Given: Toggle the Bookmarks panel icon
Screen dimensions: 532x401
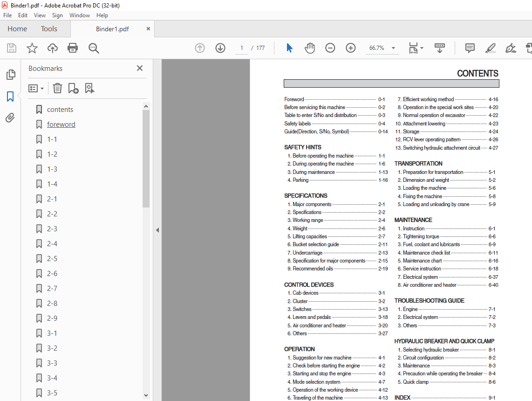Looking at the screenshot, I should (x=10, y=97).
